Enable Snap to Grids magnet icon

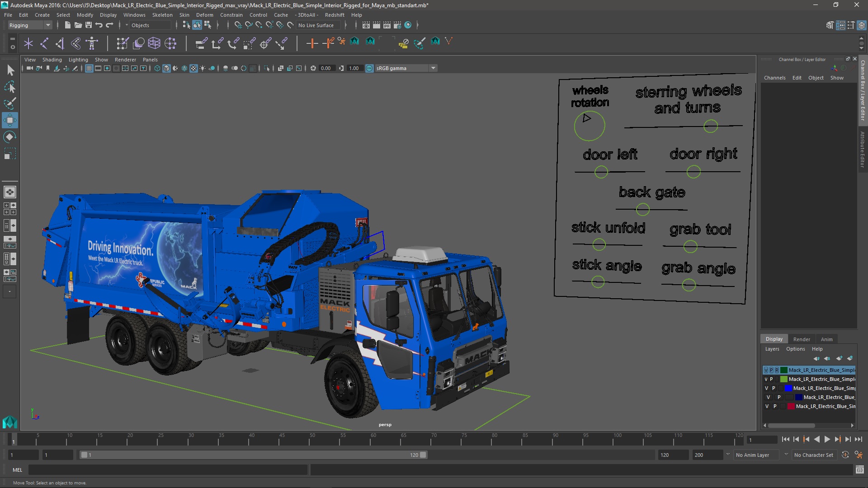[x=238, y=25]
